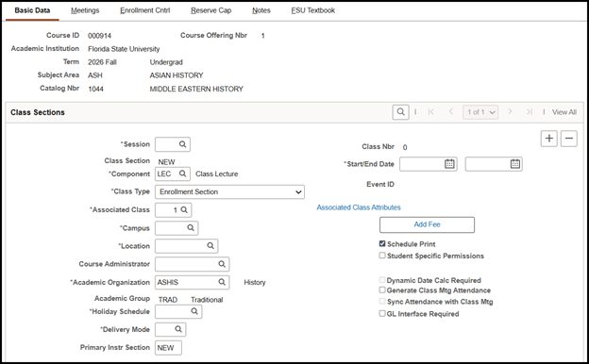Click the 2026 Fall term value

[x=102, y=62]
